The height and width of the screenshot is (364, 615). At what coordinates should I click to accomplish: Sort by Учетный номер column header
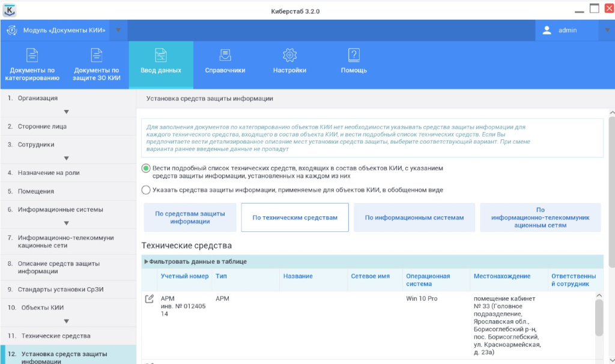point(184,276)
